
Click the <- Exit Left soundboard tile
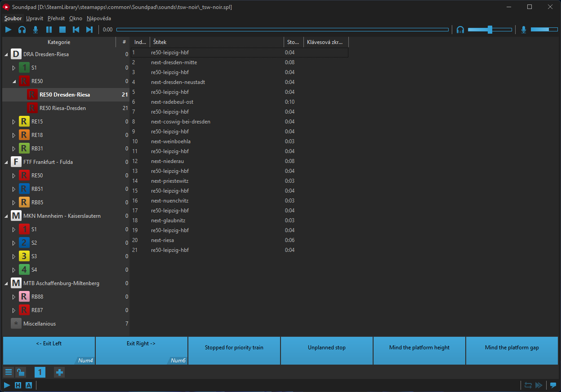click(49, 351)
